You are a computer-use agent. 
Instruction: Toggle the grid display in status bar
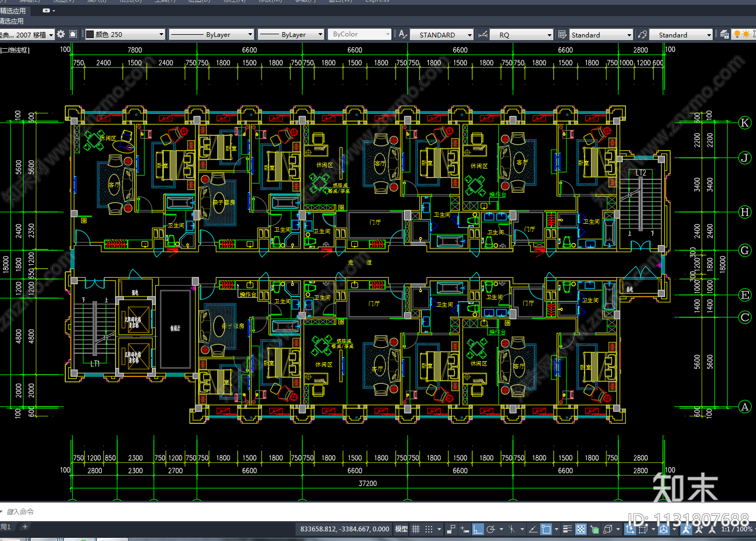click(415, 529)
